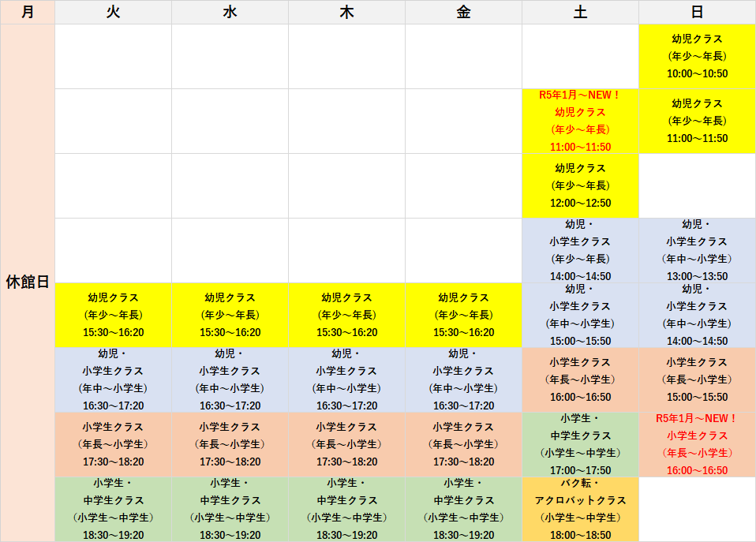Click Saturday's red NEW 幼児クラス 11:00～11:50

[580, 121]
